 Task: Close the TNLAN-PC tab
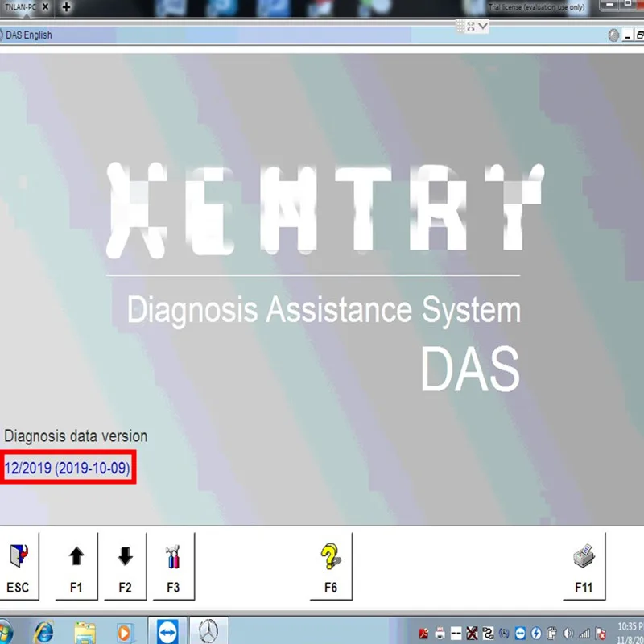click(x=46, y=7)
